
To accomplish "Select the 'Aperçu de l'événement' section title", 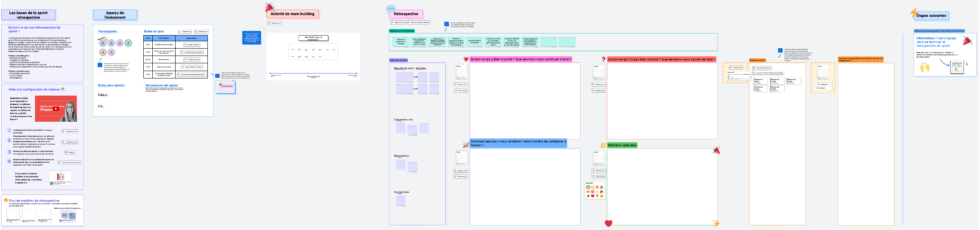I will click(115, 15).
